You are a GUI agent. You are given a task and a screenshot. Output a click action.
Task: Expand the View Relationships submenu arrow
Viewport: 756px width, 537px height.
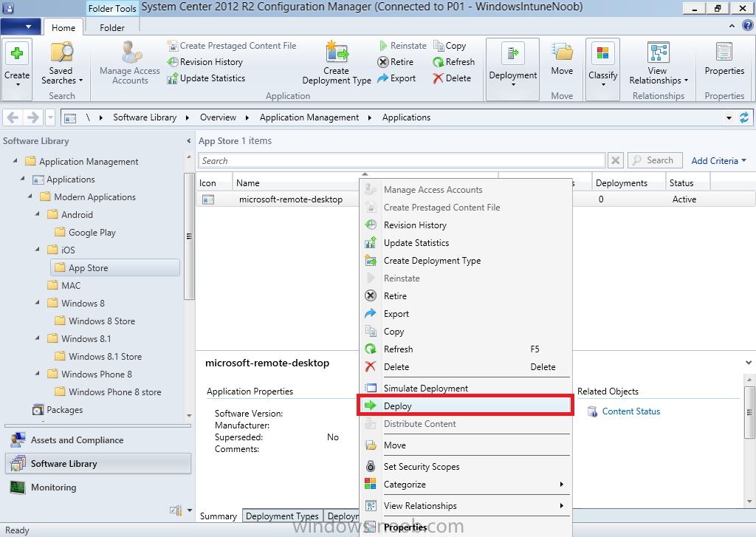[x=562, y=506]
